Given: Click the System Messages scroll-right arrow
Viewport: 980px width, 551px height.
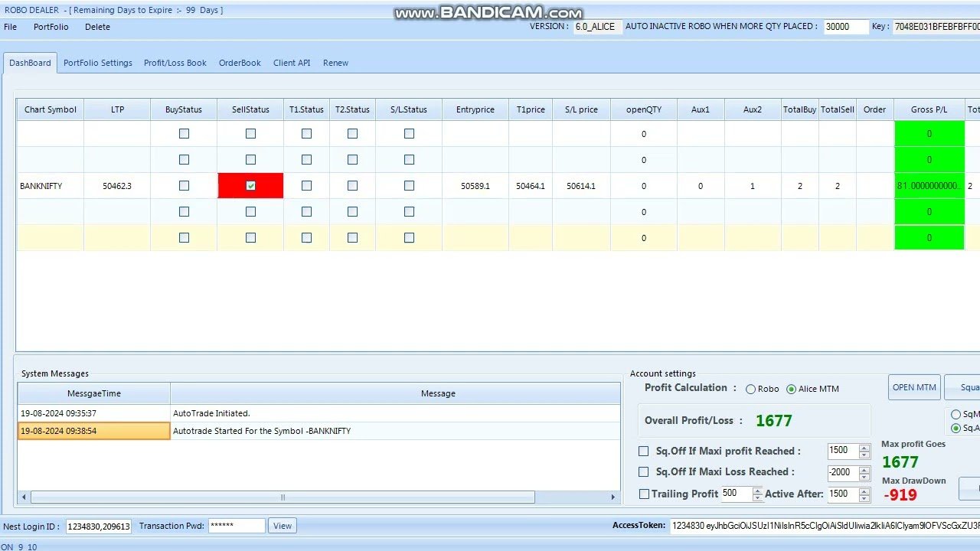Looking at the screenshot, I should pyautogui.click(x=612, y=497).
